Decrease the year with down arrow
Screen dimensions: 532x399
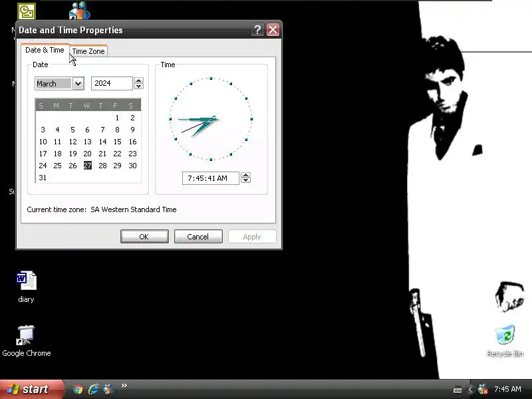point(138,86)
